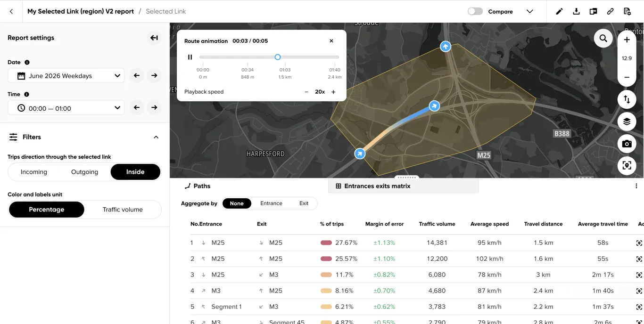Click the route animation slider handle

click(278, 57)
